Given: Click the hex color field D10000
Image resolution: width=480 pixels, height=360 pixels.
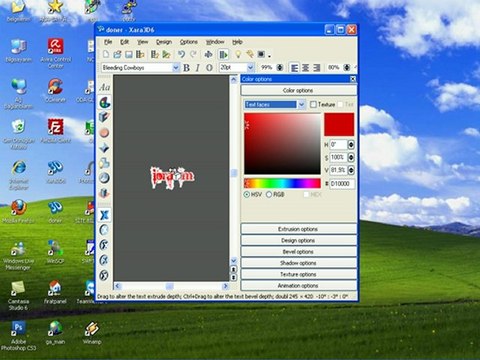Looking at the screenshot, I should pos(342,184).
